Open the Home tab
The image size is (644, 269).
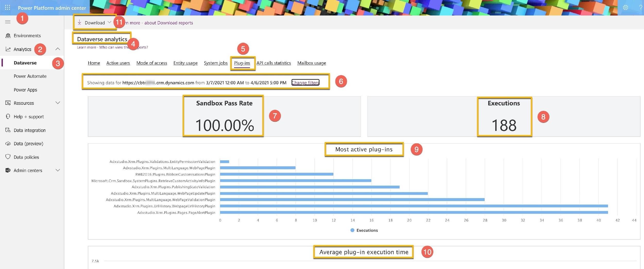94,63
